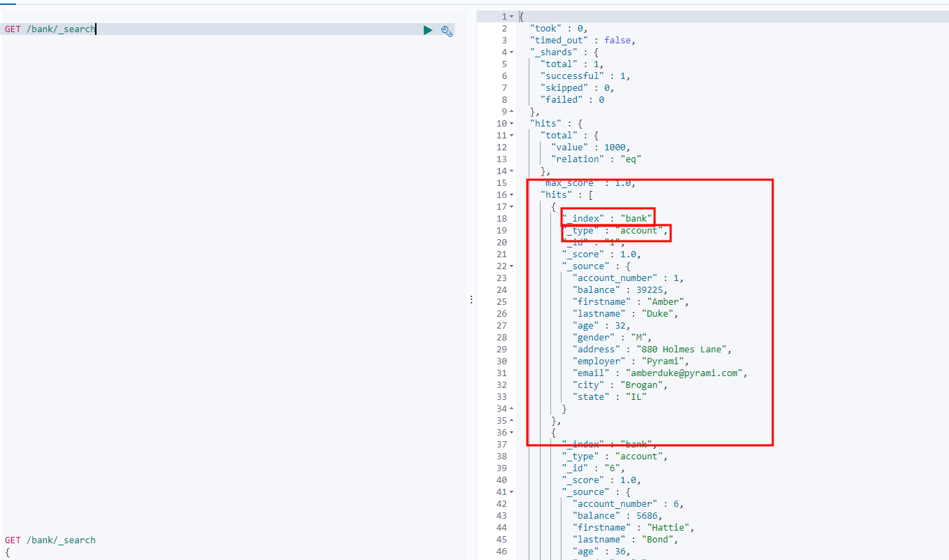The height and width of the screenshot is (560, 949).
Task: Collapse the second hit object at line 36
Action: pyautogui.click(x=512, y=432)
